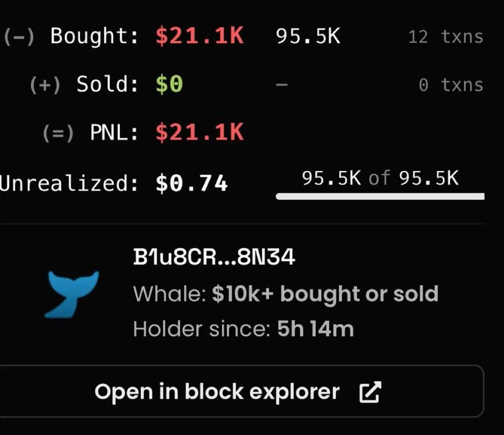Image resolution: width=504 pixels, height=435 pixels.
Task: Click wallet address B1u8CR...8N34
Action: (214, 258)
